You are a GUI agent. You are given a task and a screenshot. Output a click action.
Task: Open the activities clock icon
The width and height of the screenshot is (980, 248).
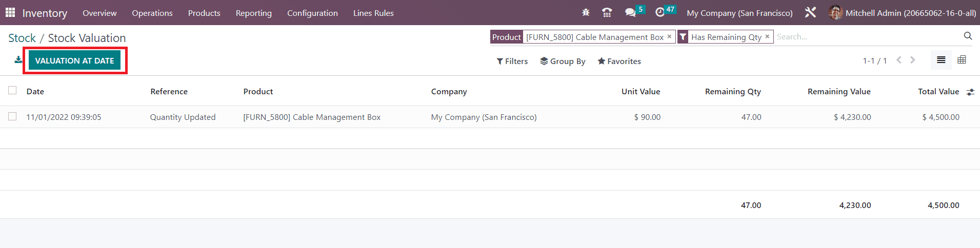pos(660,13)
